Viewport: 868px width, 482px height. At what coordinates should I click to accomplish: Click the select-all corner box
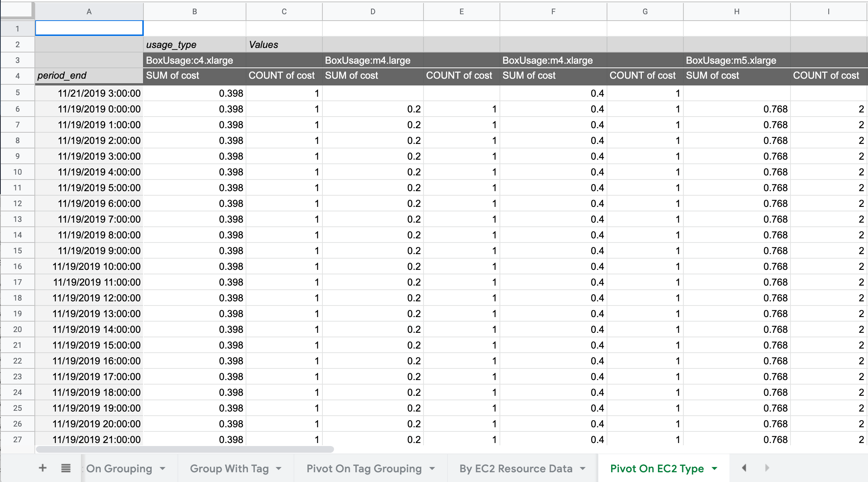click(17, 10)
